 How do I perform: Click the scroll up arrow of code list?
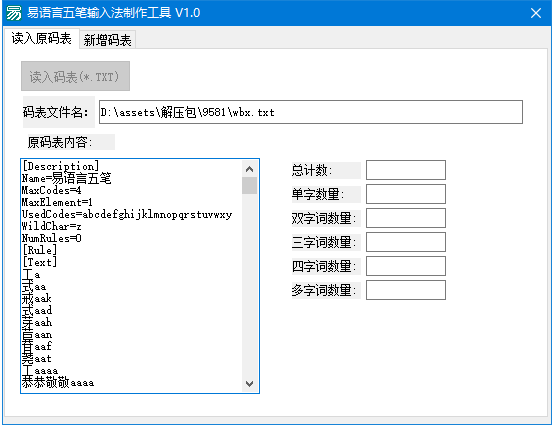249,169
